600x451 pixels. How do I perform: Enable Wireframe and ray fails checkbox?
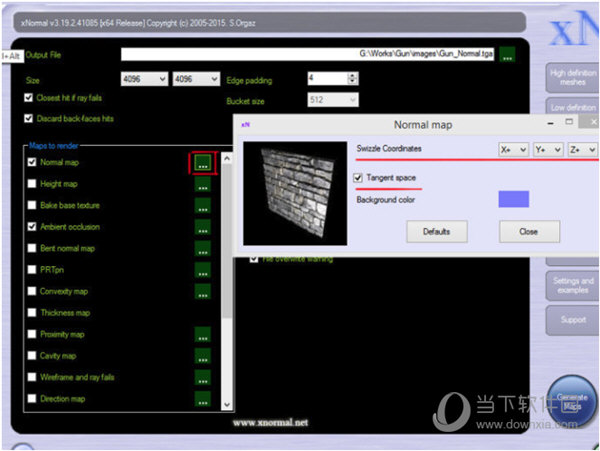(x=32, y=377)
